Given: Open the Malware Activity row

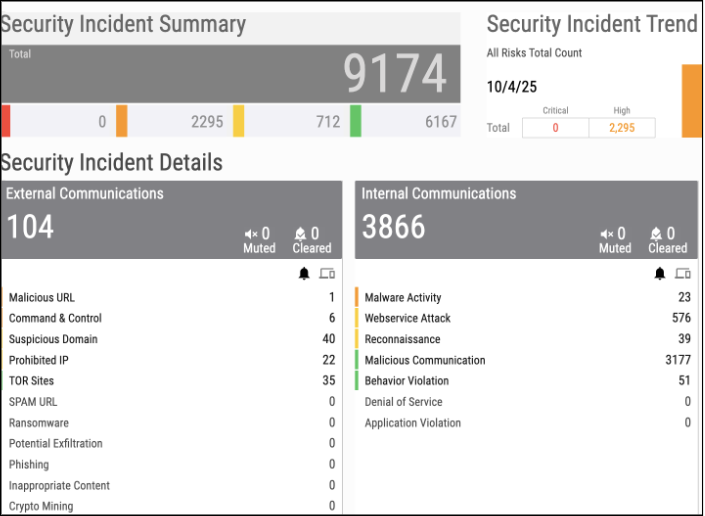Looking at the screenshot, I should point(403,297).
